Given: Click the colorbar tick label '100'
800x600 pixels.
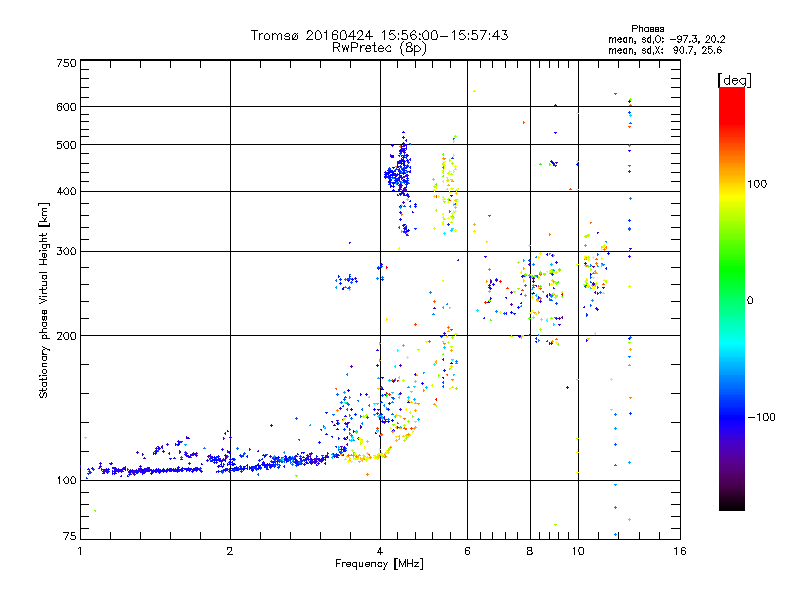Looking at the screenshot, I should point(757,184).
